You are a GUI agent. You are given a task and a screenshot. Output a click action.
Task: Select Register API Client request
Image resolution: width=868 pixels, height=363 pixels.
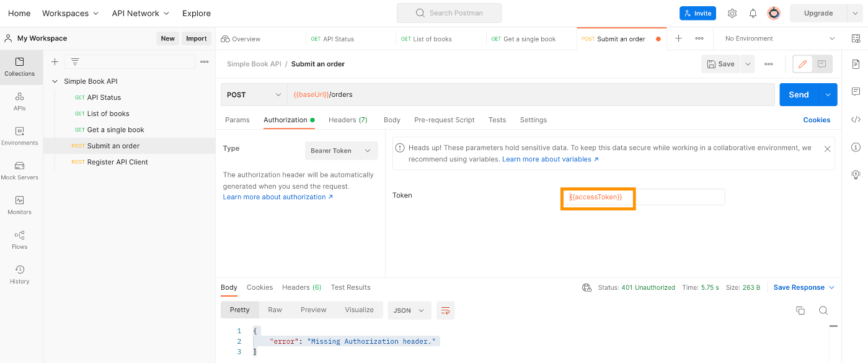point(117,162)
